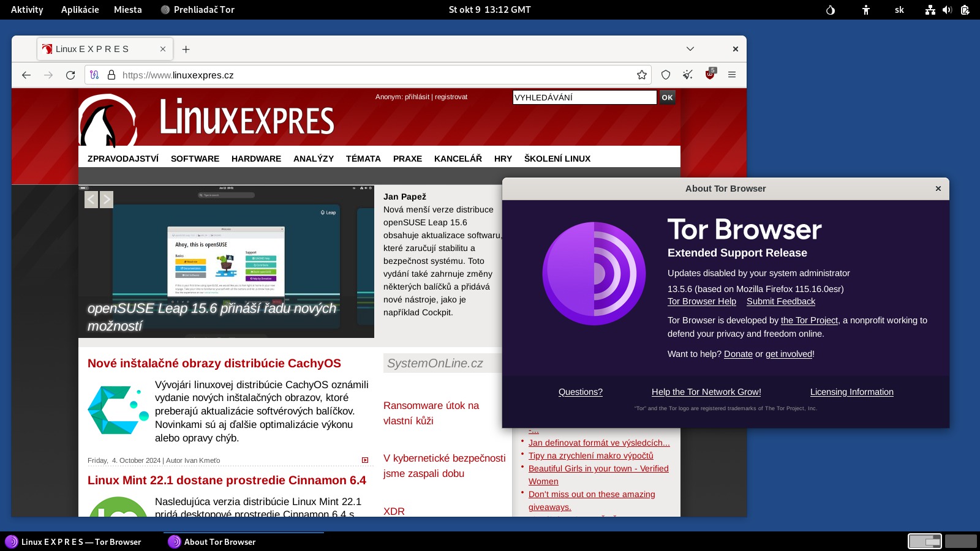Switch to the second workspace thumbnail
The height and width of the screenshot is (551, 980).
[x=960, y=541]
